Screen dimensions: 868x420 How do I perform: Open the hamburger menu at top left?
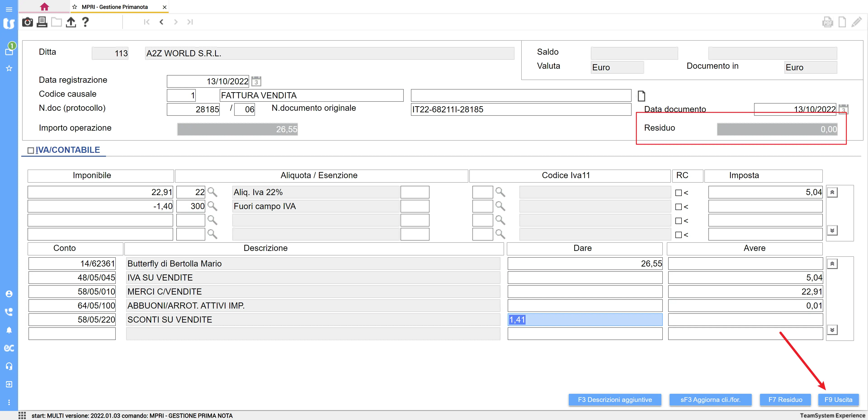[x=9, y=9]
